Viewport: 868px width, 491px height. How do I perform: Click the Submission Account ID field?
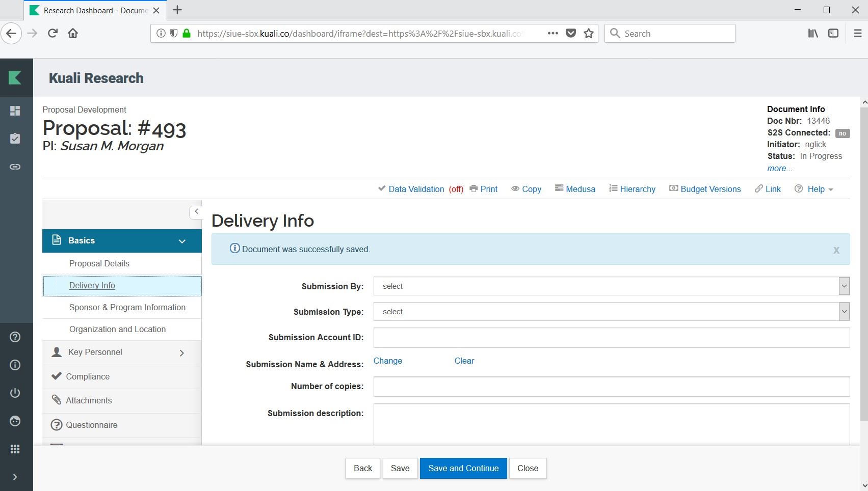pyautogui.click(x=611, y=338)
